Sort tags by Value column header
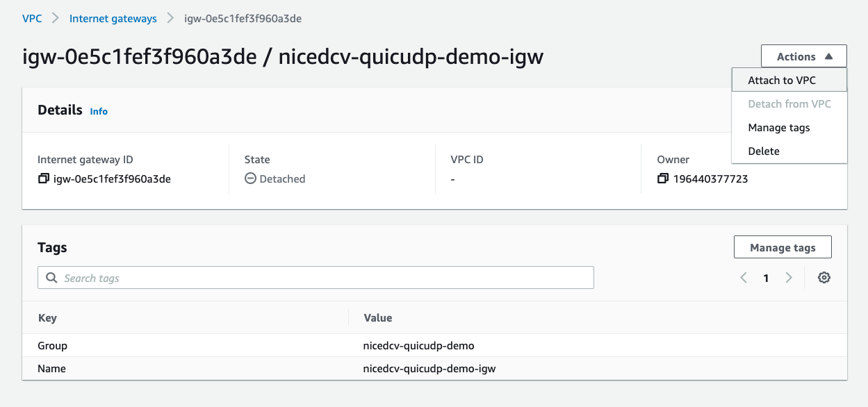Image resolution: width=868 pixels, height=407 pixels. pos(378,317)
